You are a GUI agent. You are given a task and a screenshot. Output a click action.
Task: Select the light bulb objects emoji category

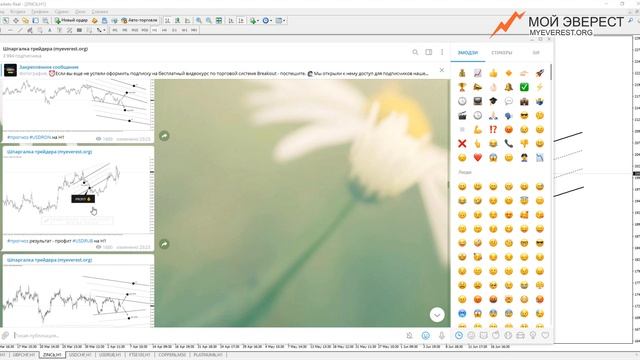click(x=533, y=336)
